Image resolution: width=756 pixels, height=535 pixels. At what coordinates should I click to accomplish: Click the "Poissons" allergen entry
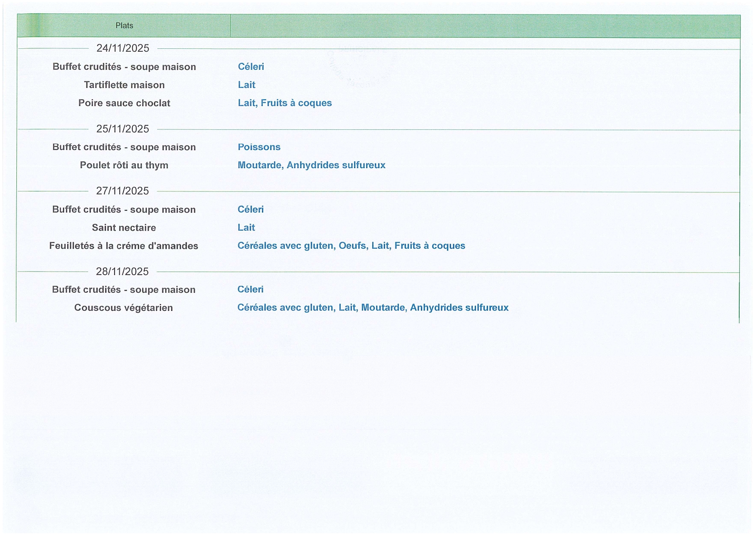click(x=259, y=147)
